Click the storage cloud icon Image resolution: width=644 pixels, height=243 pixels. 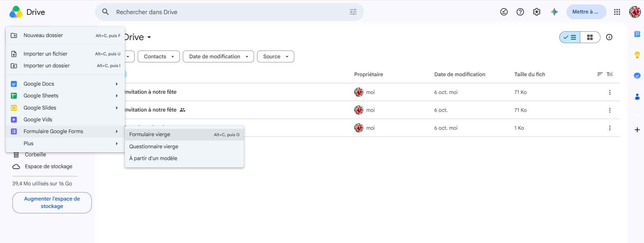coord(16,166)
